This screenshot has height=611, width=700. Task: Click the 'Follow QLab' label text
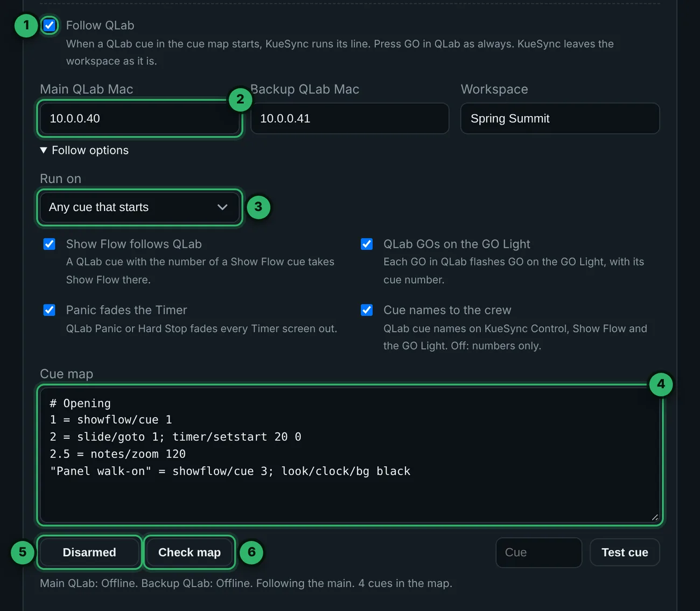[100, 25]
